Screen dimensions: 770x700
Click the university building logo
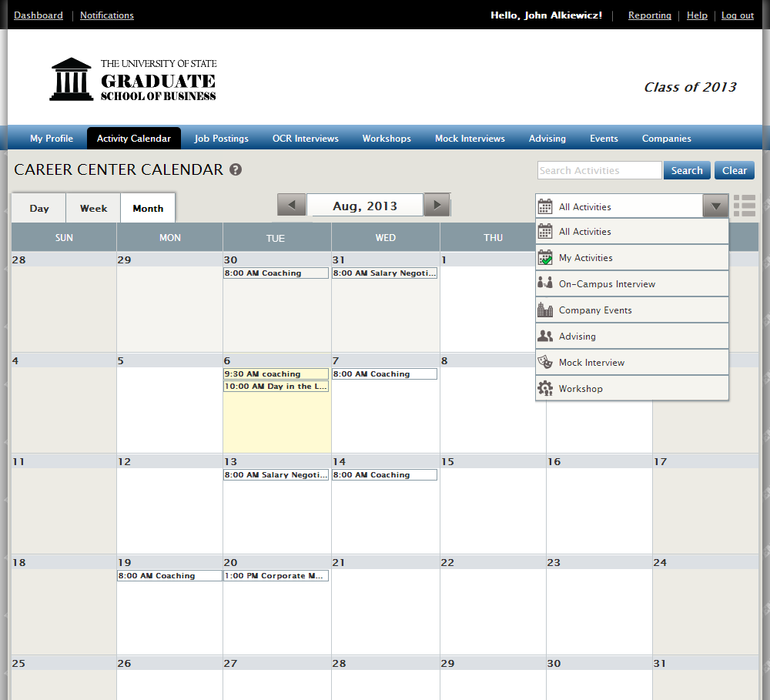(x=71, y=79)
